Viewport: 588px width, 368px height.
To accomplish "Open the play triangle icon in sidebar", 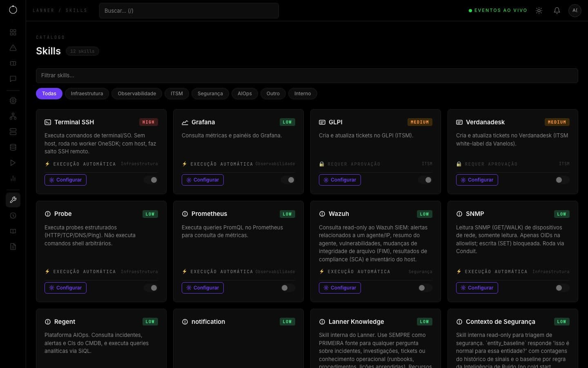I will (x=13, y=163).
